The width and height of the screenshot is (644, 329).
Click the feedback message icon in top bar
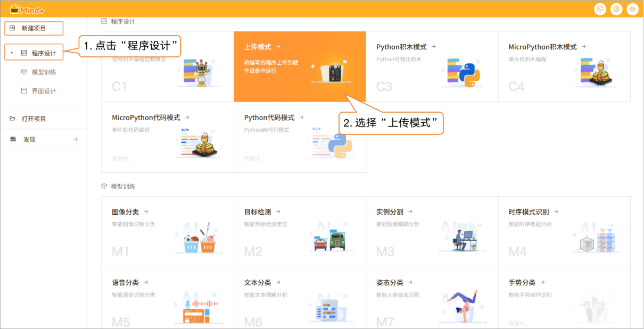click(x=600, y=9)
